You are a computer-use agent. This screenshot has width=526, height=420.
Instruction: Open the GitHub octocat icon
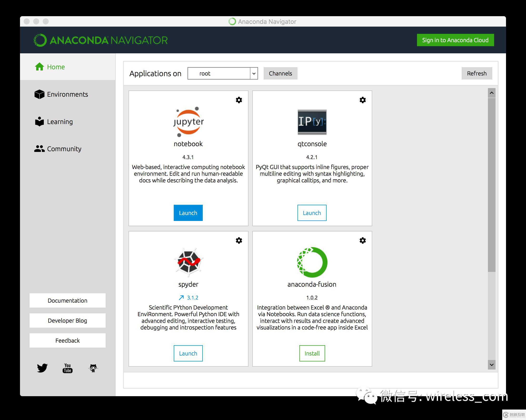93,368
